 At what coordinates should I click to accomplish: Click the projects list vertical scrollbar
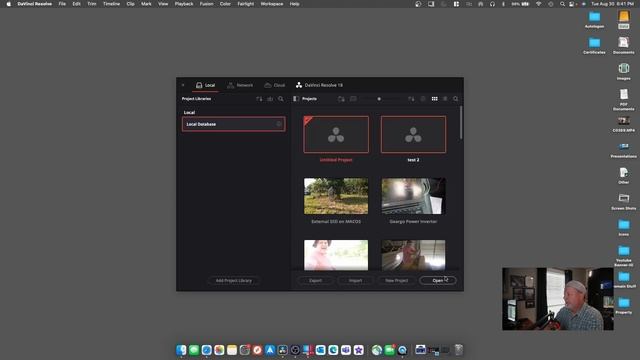coord(461,122)
